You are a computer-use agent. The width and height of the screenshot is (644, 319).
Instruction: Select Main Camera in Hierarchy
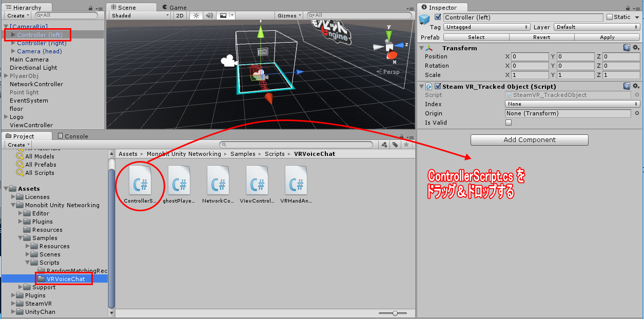tap(29, 59)
